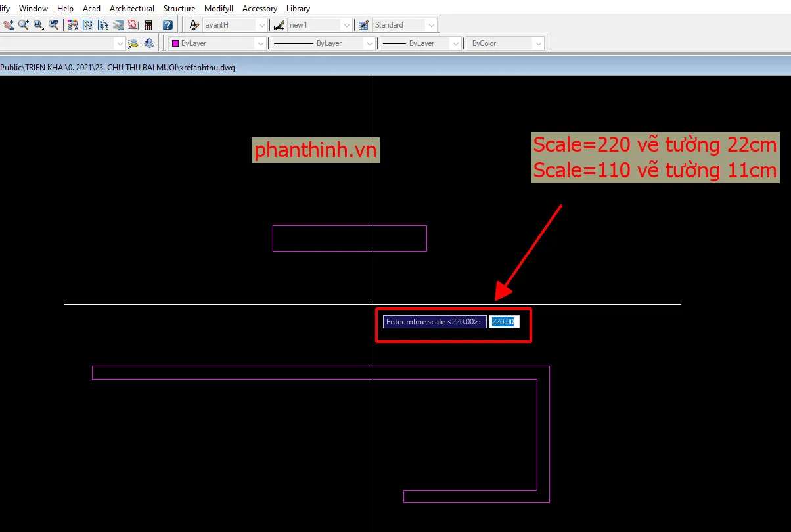Activate the Zoom Realtime tool
This screenshot has height=532, width=791.
click(24, 25)
